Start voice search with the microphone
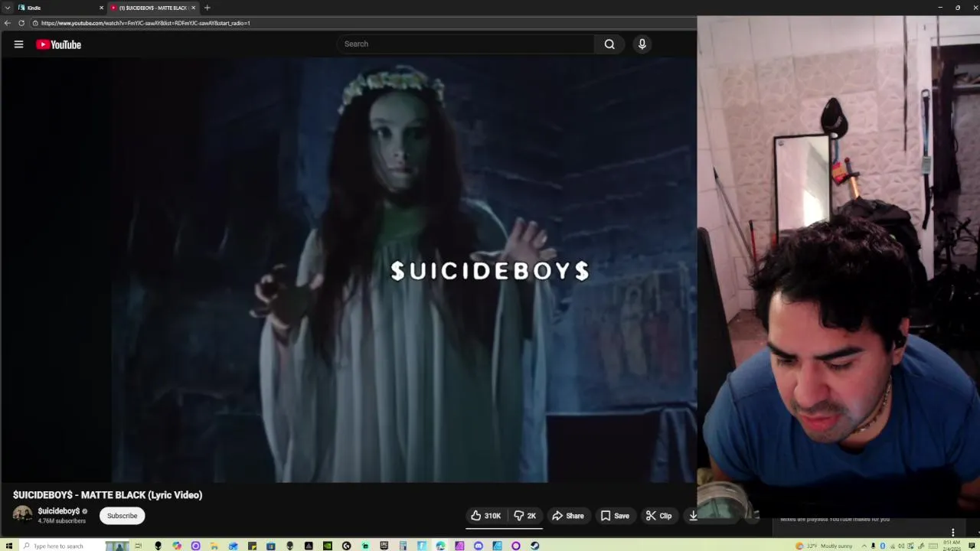Image resolution: width=980 pixels, height=551 pixels. [x=642, y=44]
